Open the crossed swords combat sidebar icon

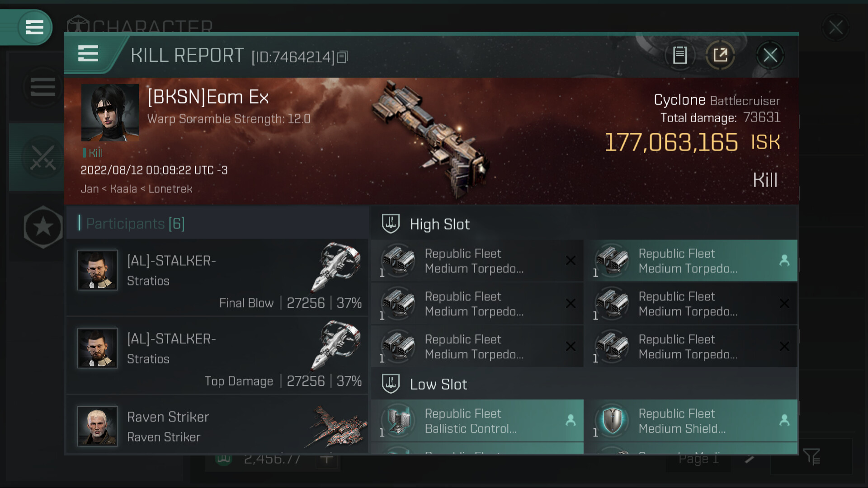42,157
